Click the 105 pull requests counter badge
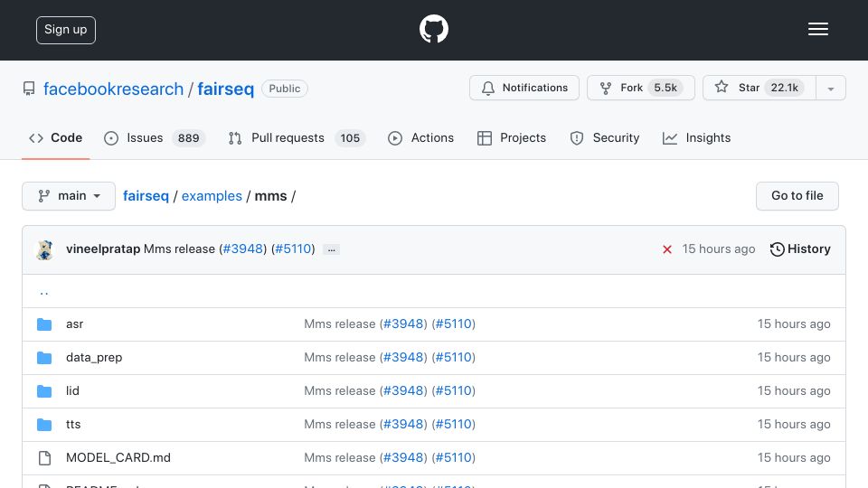Viewport: 868px width, 488px height. coord(350,137)
